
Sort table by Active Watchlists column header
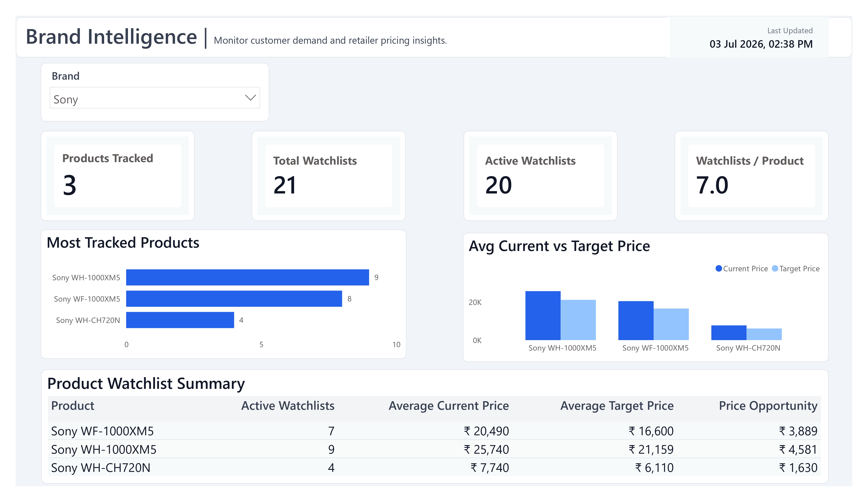(288, 406)
